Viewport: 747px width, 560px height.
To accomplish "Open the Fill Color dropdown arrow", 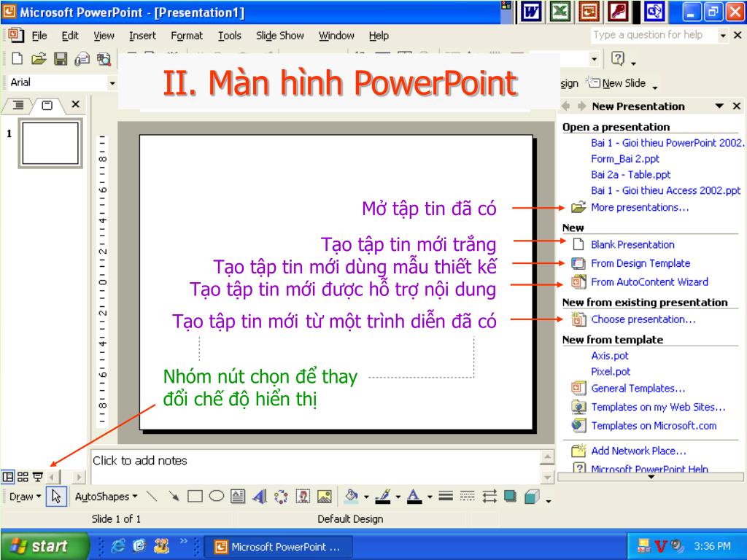I will click(x=366, y=497).
